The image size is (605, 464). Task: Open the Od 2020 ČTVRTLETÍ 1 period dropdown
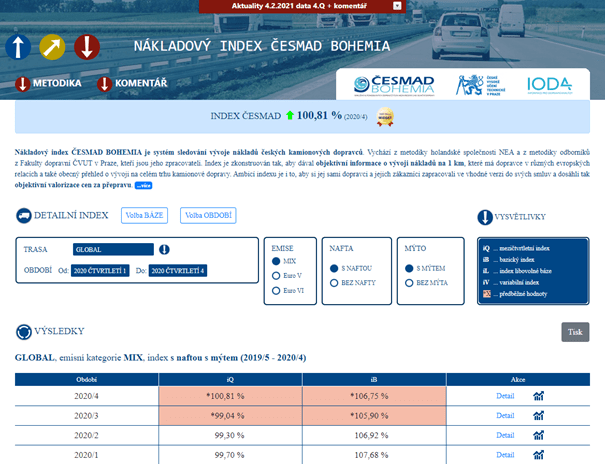[100, 271]
